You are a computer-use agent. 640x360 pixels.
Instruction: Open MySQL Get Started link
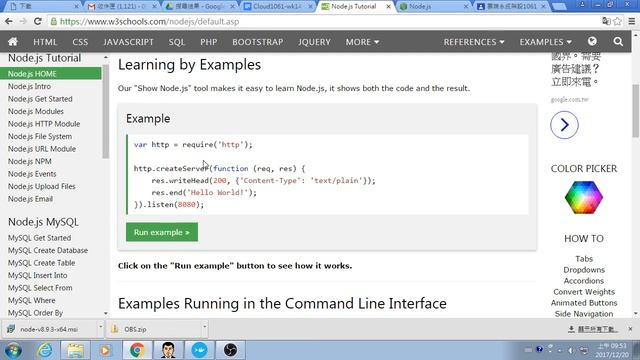pos(39,238)
